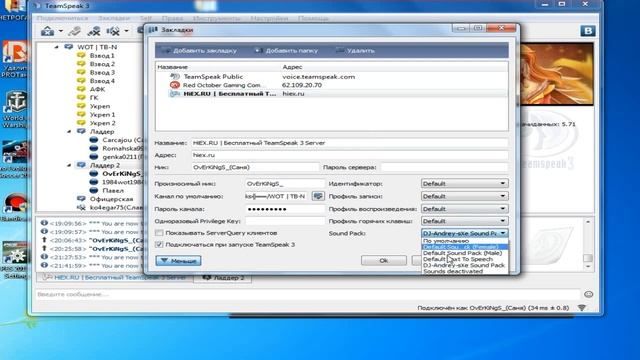Click into the Произносимый ник field
The width and height of the screenshot is (640, 360).
(x=284, y=184)
